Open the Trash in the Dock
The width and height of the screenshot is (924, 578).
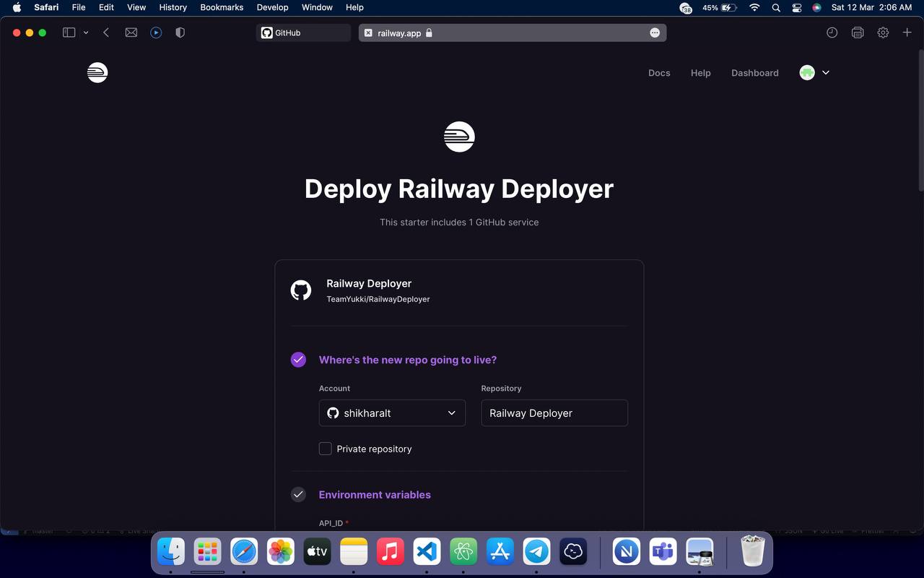click(x=753, y=553)
